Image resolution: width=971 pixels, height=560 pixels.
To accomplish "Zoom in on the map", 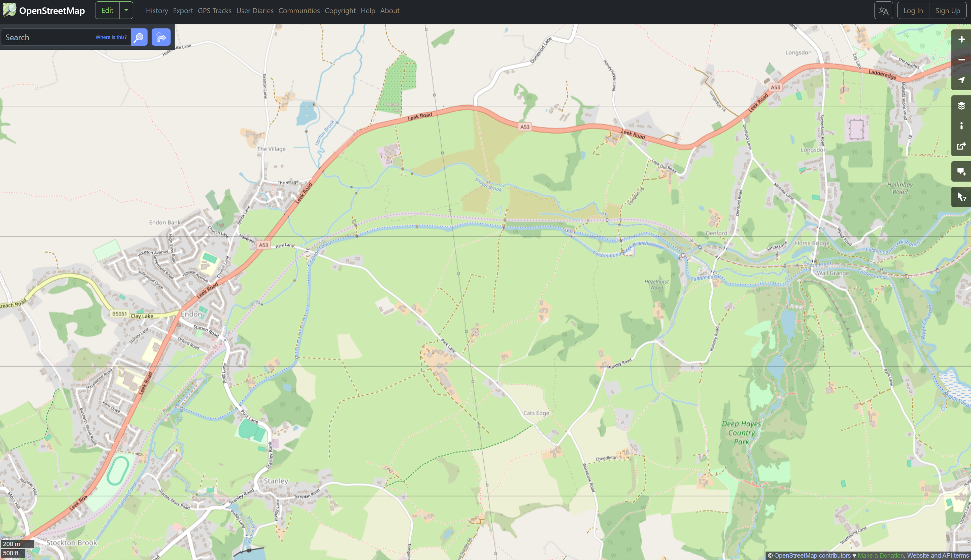I will pos(961,40).
